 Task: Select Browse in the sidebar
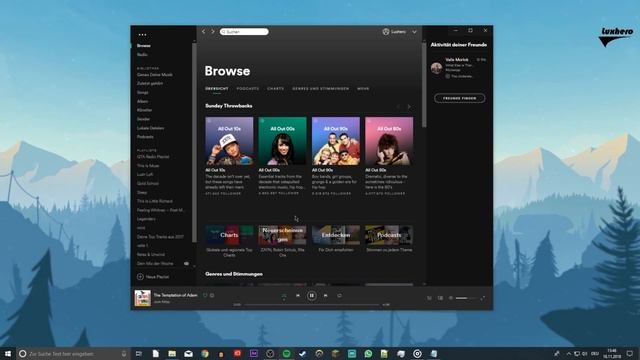144,46
